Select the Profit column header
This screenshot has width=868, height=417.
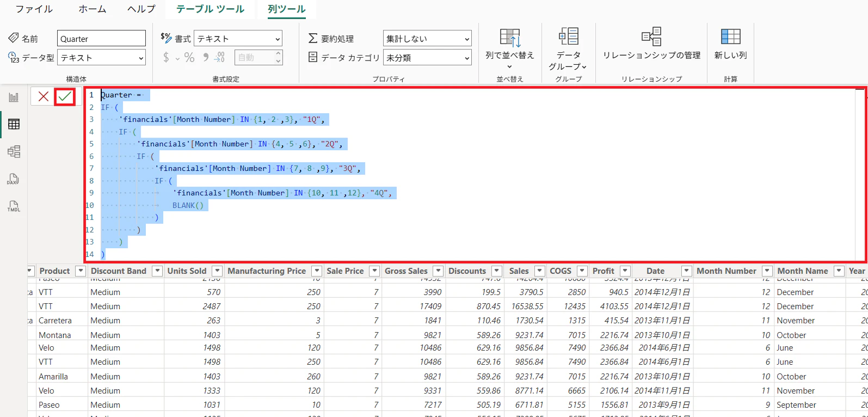point(603,271)
